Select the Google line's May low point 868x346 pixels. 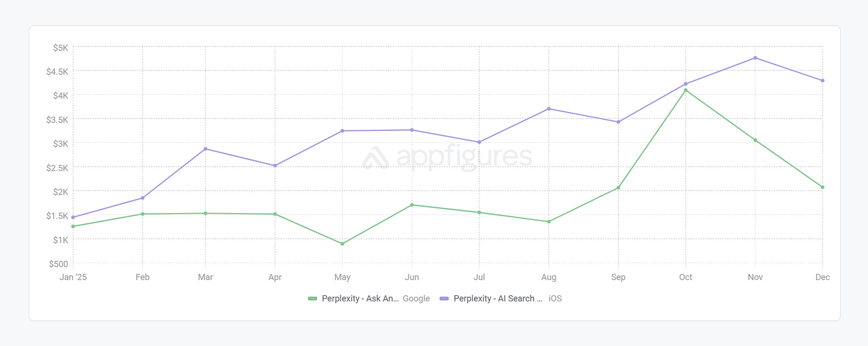tap(342, 244)
